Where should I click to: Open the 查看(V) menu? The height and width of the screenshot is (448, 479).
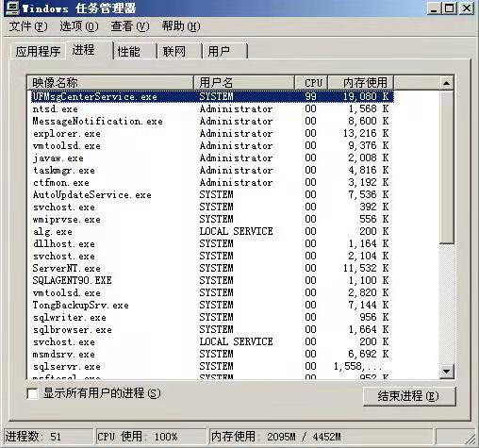(130, 26)
